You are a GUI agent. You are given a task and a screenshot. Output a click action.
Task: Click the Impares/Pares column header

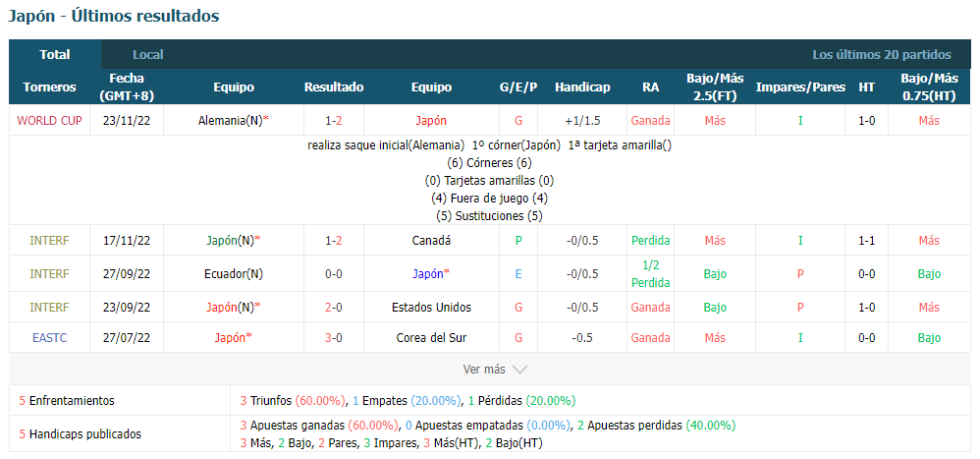[800, 86]
